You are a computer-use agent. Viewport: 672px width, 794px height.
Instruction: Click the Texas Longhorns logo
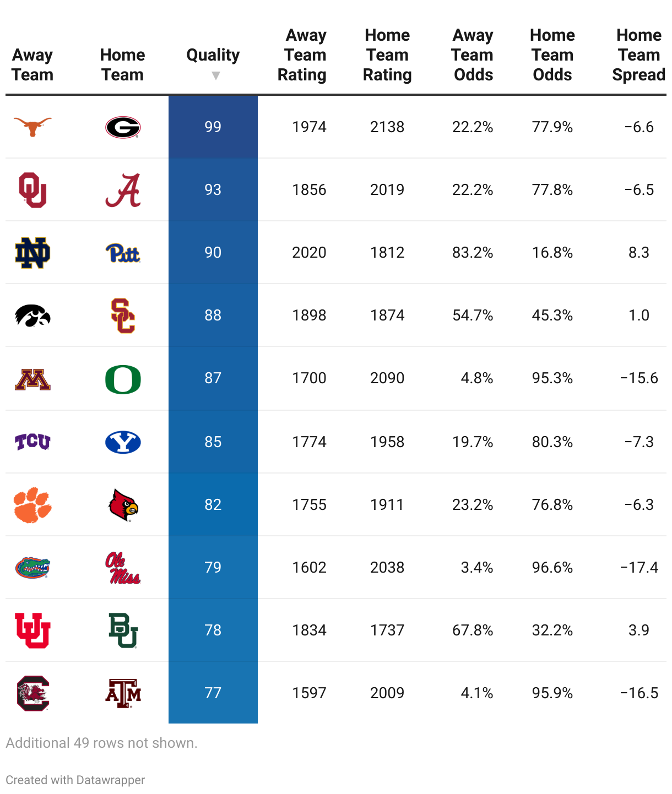click(x=32, y=127)
